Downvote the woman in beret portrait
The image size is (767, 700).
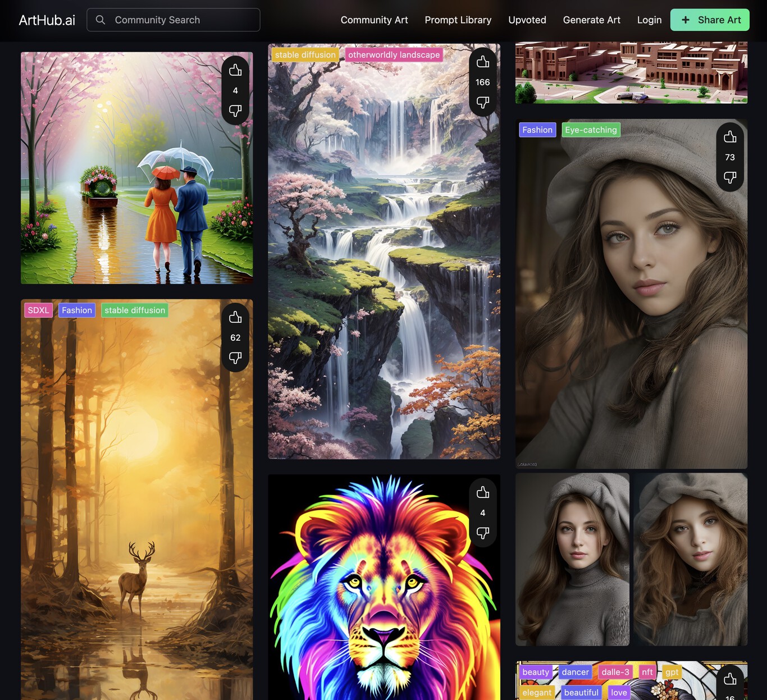point(729,177)
